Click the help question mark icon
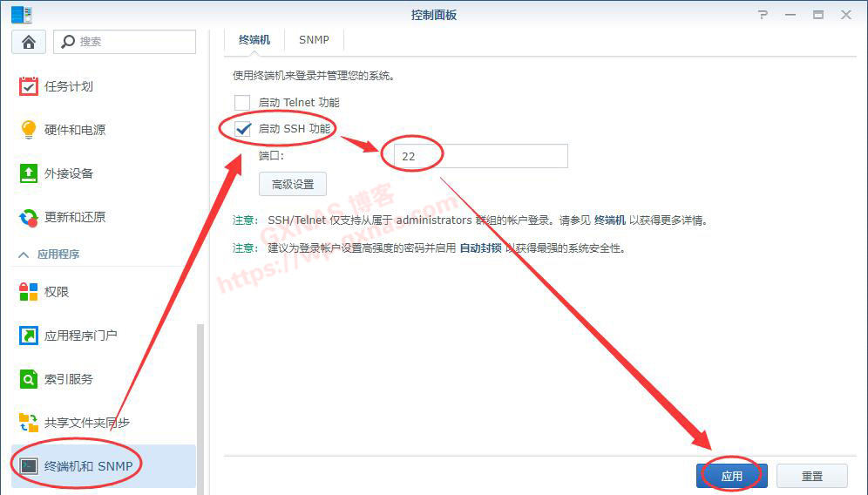This screenshot has width=868, height=495. 763,15
